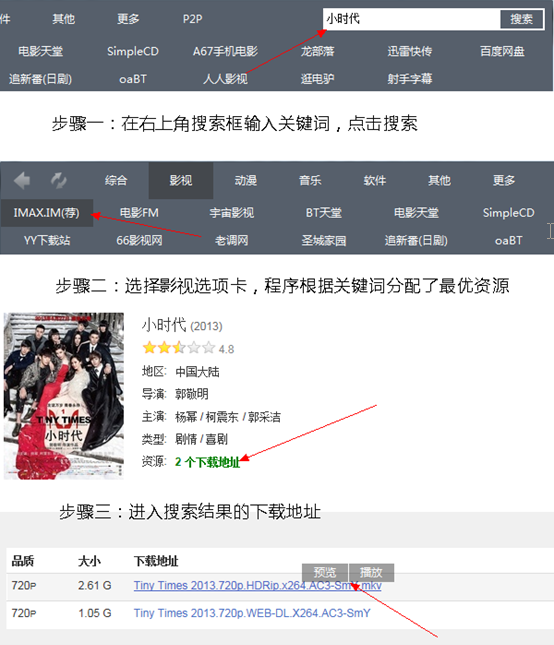554x645 pixels.
Task: Open the Tiny Times HDRip mkv download link
Action: (x=257, y=585)
